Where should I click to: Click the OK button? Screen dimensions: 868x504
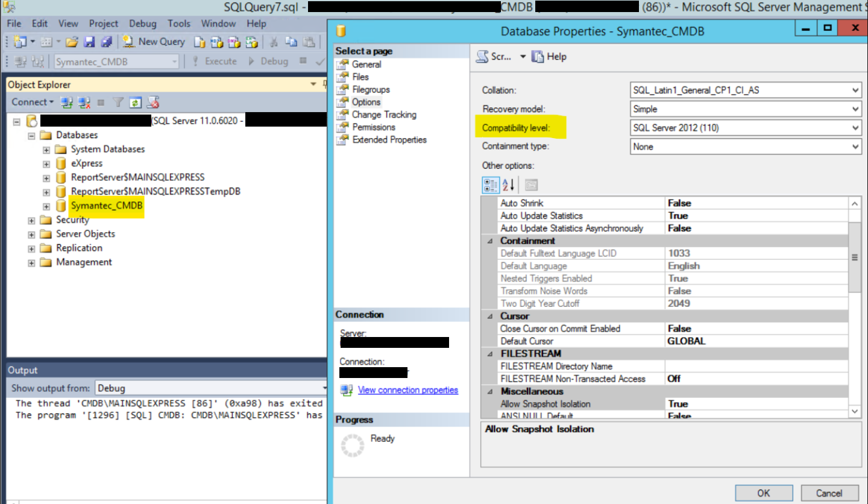[763, 493]
